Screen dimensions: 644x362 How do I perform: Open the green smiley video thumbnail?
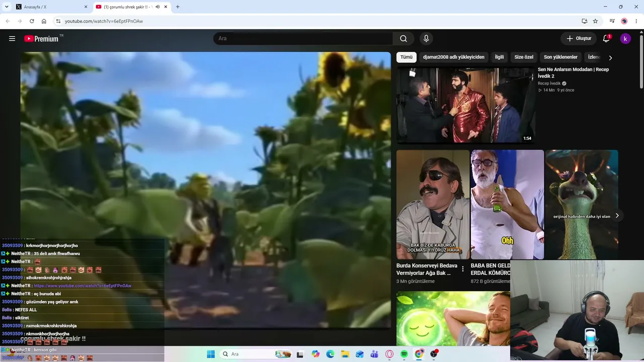[x=453, y=319]
